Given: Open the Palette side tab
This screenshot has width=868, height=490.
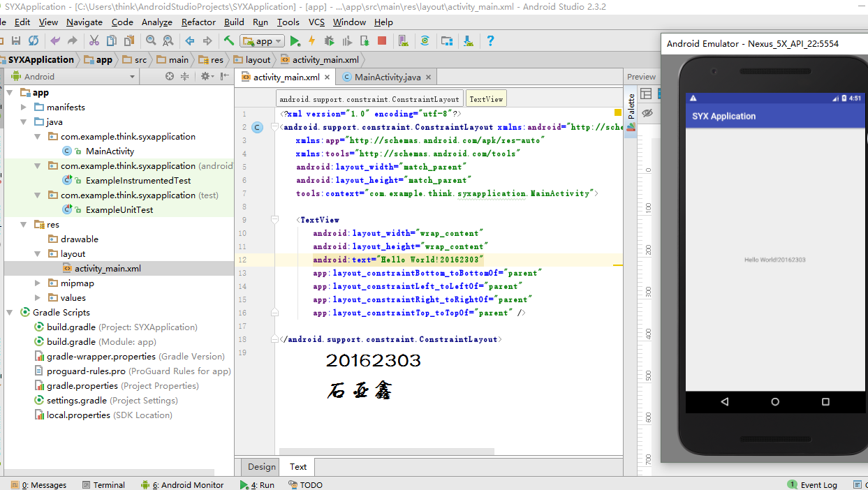Looking at the screenshot, I should (x=631, y=113).
